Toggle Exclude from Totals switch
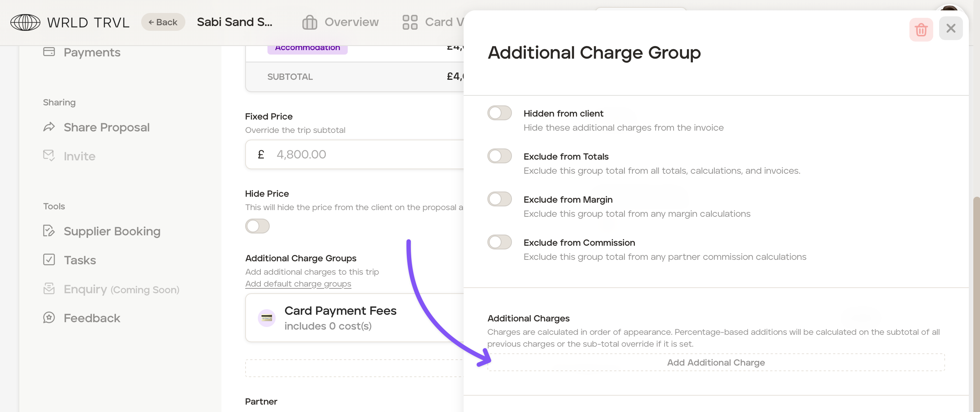980x412 pixels. 499,156
